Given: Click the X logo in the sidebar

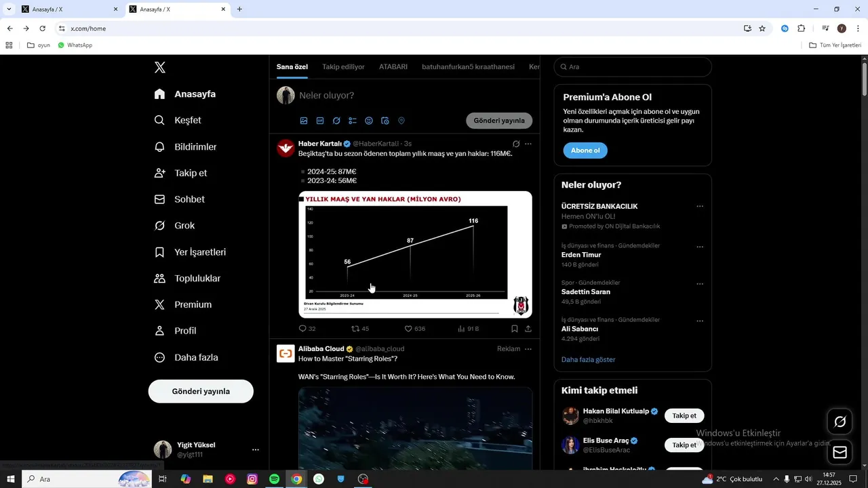Looking at the screenshot, I should 160,67.
